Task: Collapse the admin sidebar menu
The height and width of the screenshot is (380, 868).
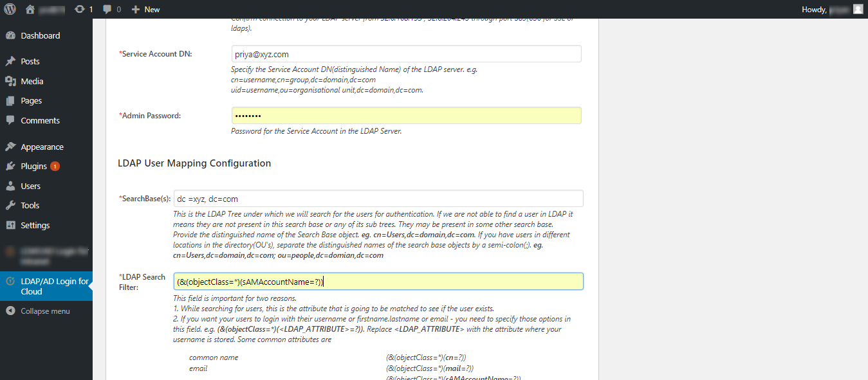Action: pyautogui.click(x=39, y=311)
